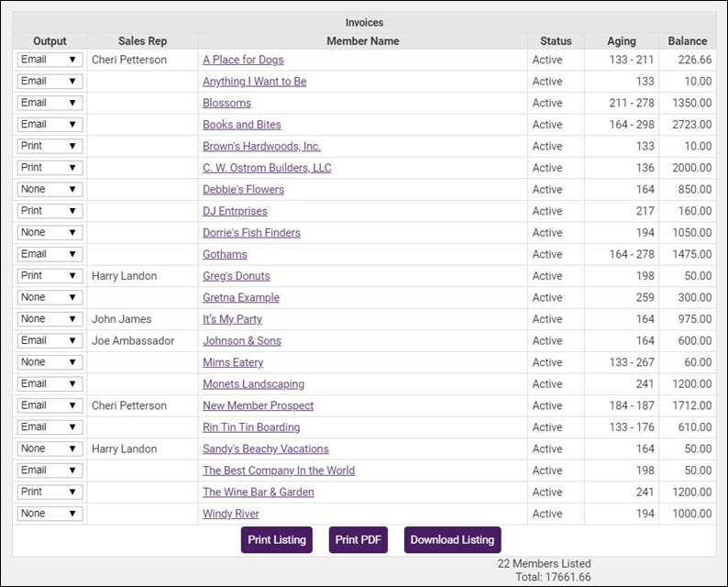Open Output dropdown for A Place for Dogs

[x=50, y=60]
